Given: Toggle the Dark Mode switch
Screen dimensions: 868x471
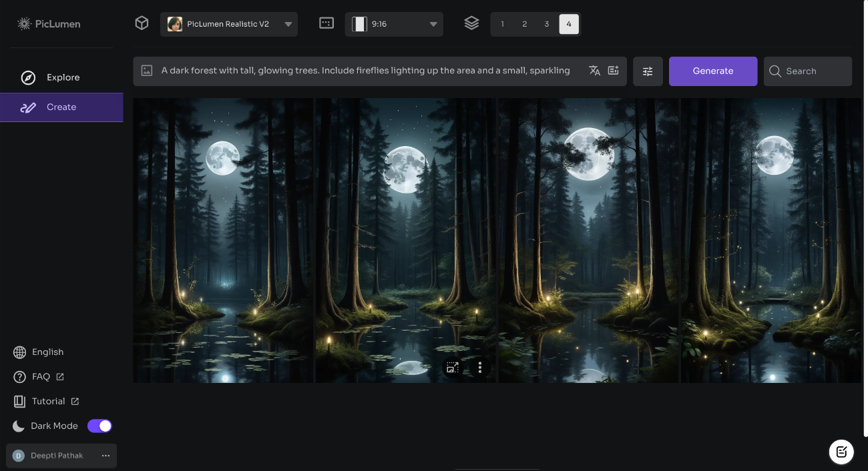Looking at the screenshot, I should pyautogui.click(x=99, y=425).
